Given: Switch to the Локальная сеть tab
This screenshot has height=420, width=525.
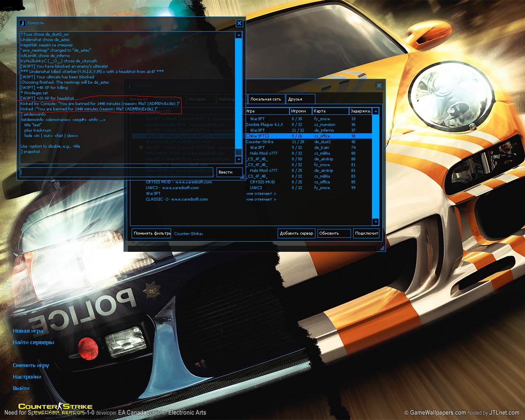Looking at the screenshot, I should click(265, 99).
